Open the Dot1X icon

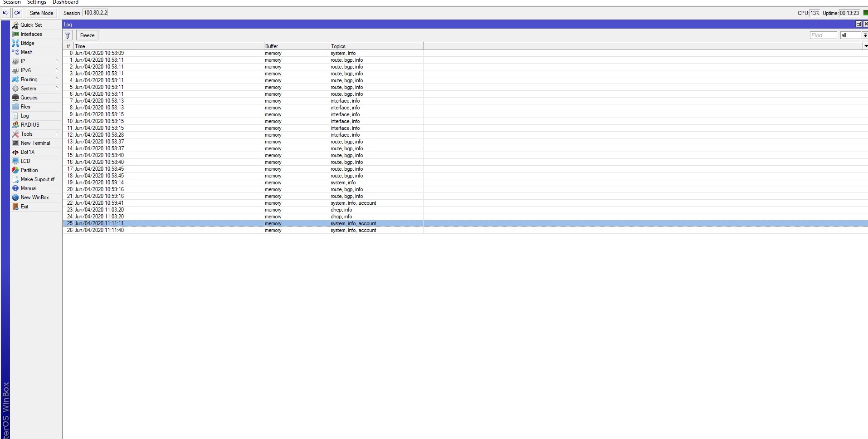tap(15, 152)
